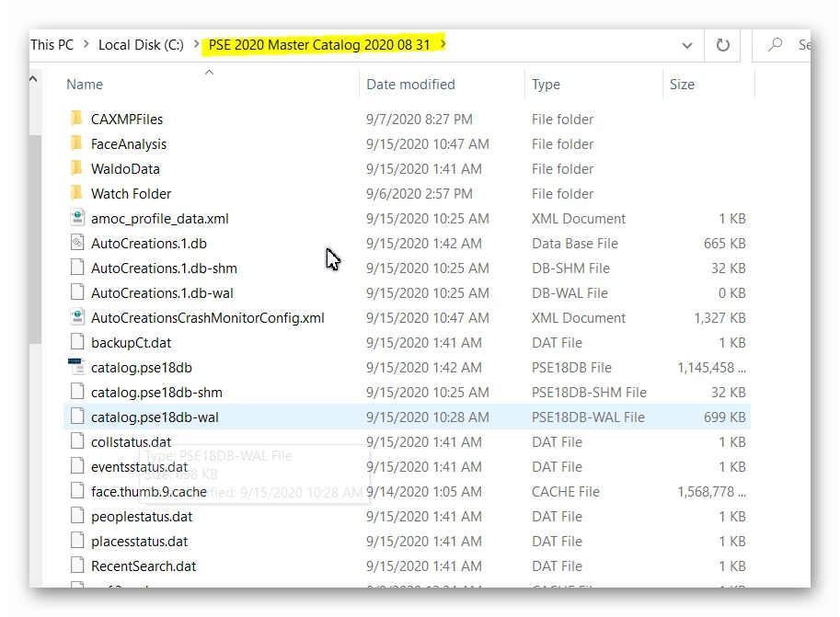Select placesstatus.dat file name
This screenshot has height=617, width=840.
139,542
